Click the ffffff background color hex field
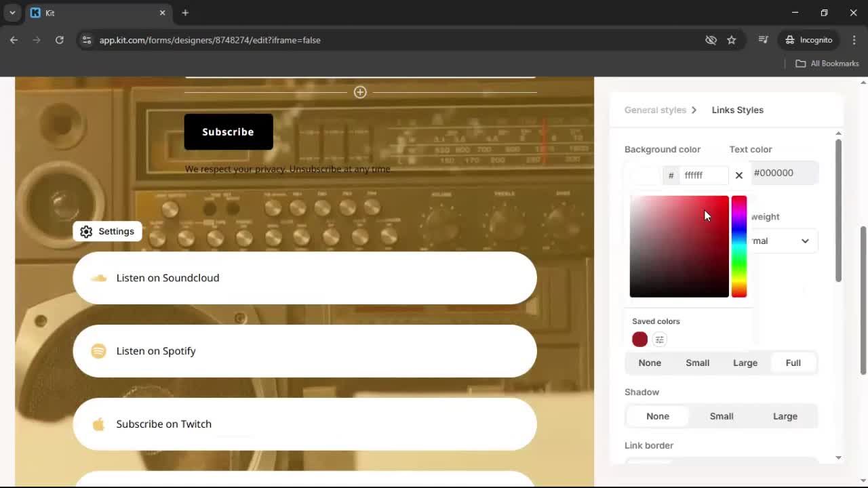The width and height of the screenshot is (868, 488). (703, 175)
